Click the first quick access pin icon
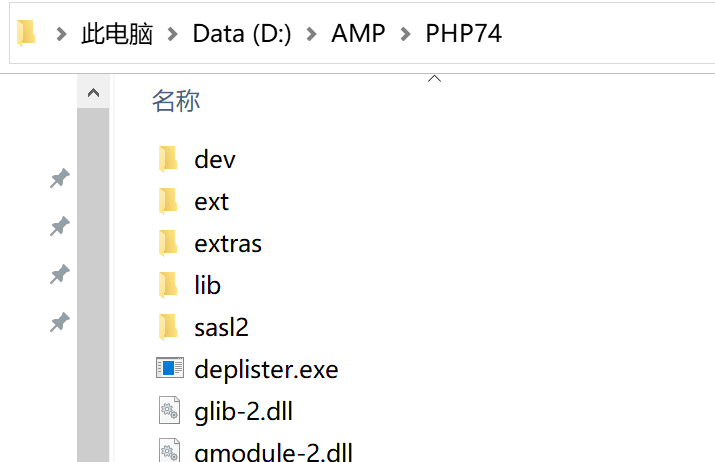Image resolution: width=715 pixels, height=462 pixels. 60,179
